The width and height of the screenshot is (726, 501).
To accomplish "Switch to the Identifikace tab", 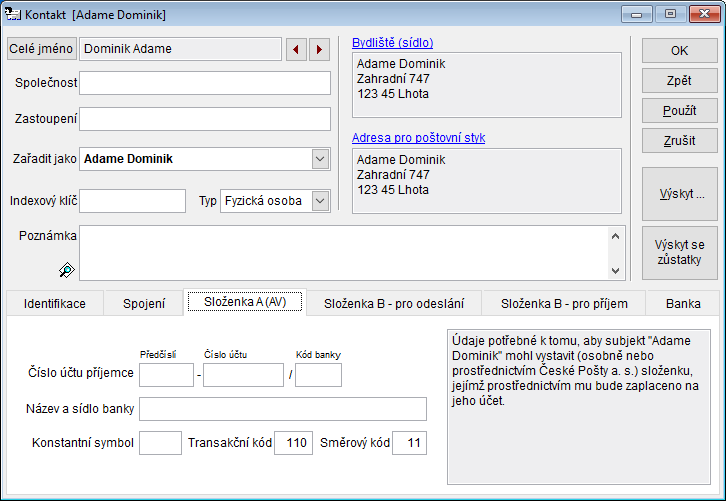I will [x=55, y=303].
